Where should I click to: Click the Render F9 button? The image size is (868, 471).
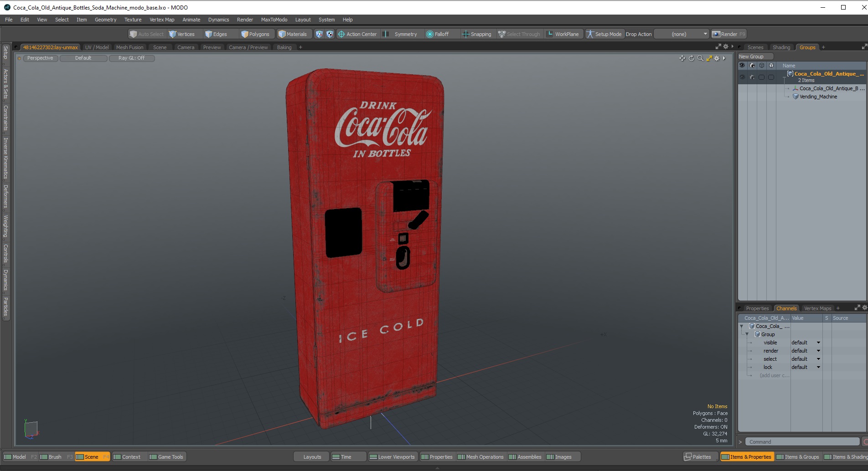728,34
